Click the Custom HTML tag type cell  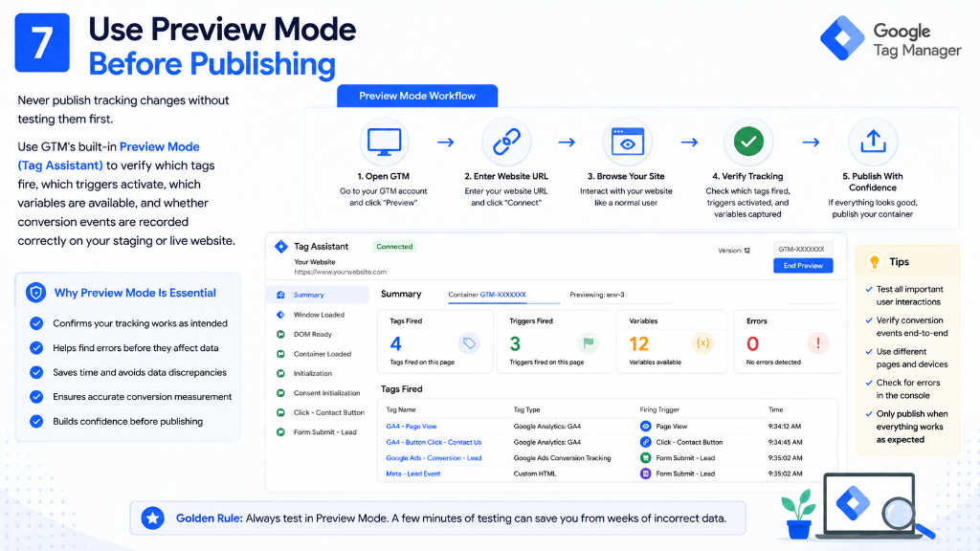click(534, 474)
